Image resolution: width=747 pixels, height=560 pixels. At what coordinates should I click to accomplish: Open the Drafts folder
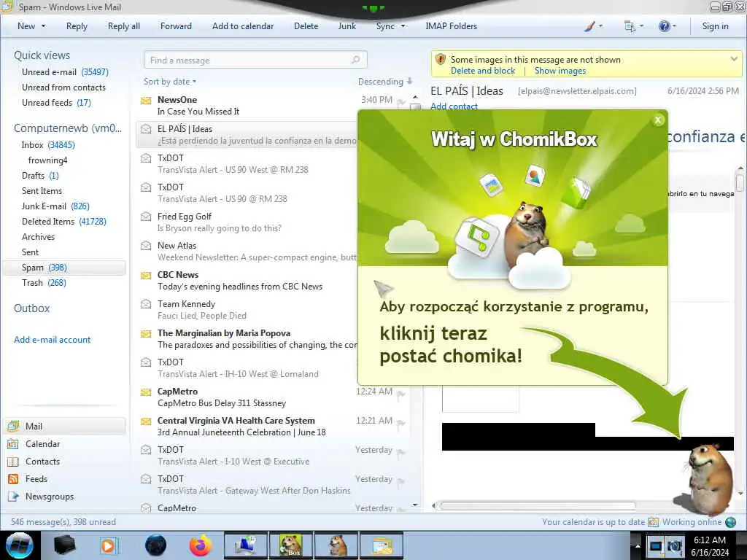pos(40,176)
